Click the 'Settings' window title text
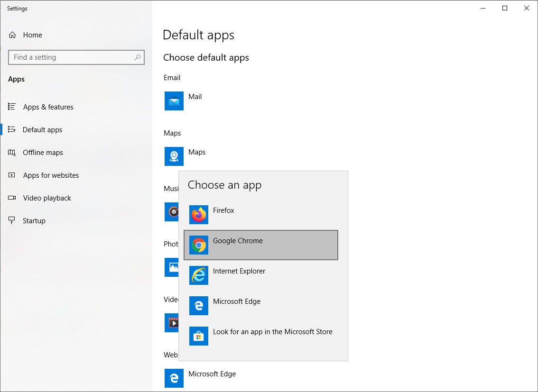This screenshot has height=392, width=538. tap(17, 9)
